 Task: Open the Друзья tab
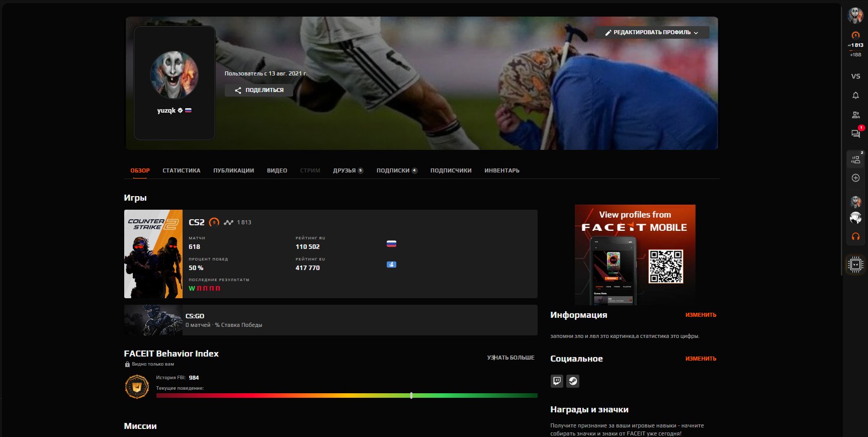click(348, 170)
